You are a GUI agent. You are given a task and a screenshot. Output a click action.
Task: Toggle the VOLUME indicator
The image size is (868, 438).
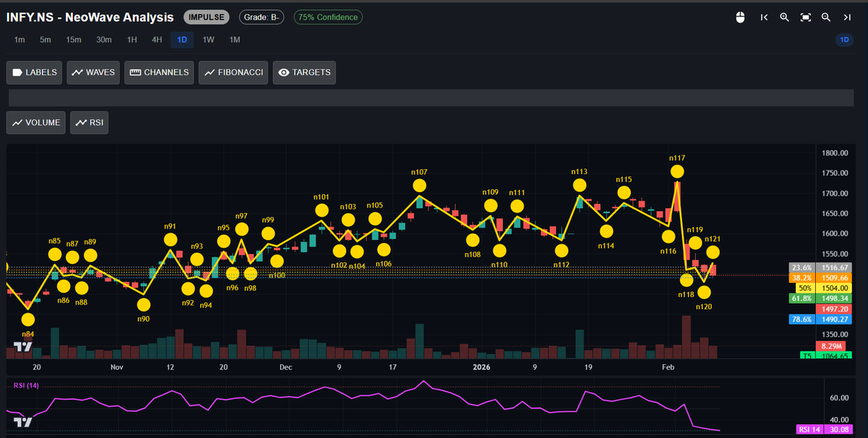36,123
